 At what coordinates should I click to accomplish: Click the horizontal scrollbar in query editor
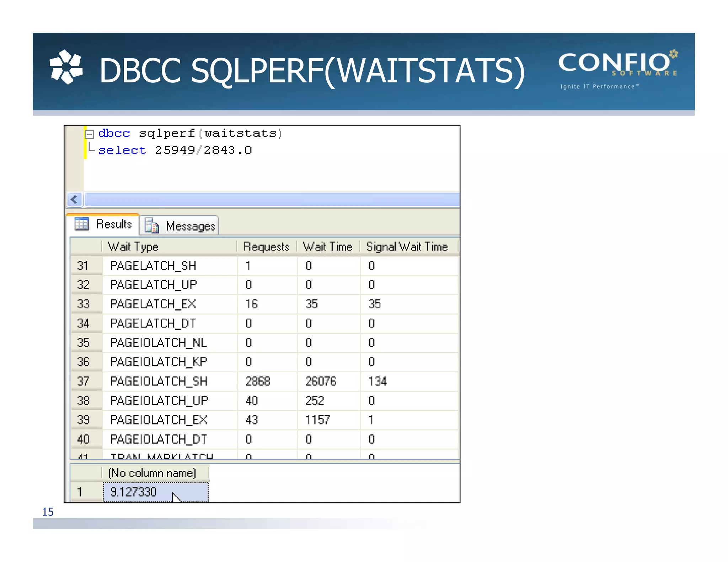tap(272, 199)
